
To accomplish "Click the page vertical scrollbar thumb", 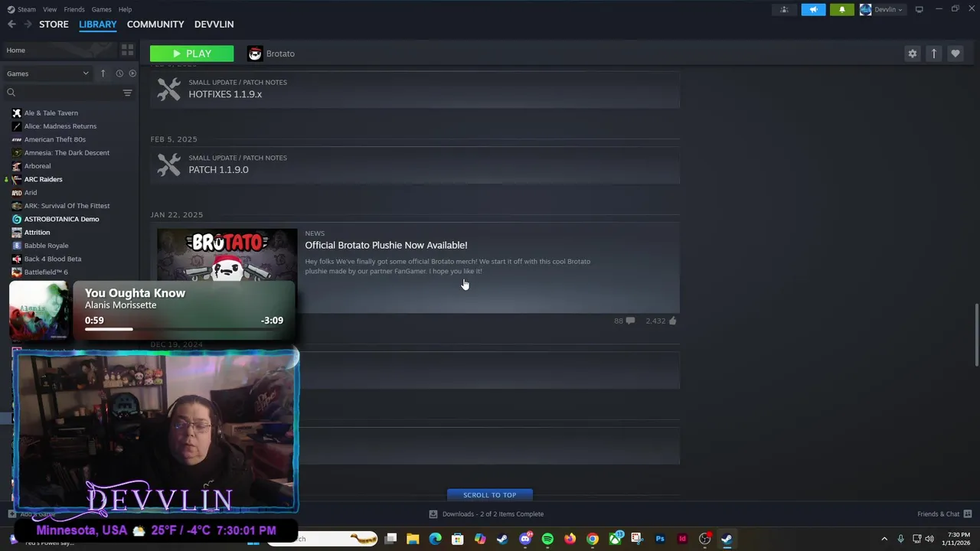I will click(x=976, y=334).
